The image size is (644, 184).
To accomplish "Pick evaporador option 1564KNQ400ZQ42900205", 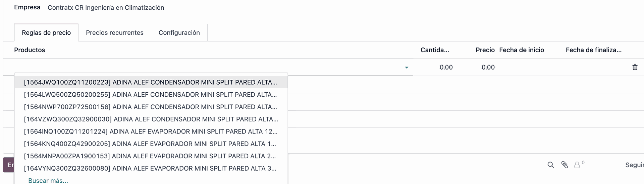I will click(x=150, y=144).
